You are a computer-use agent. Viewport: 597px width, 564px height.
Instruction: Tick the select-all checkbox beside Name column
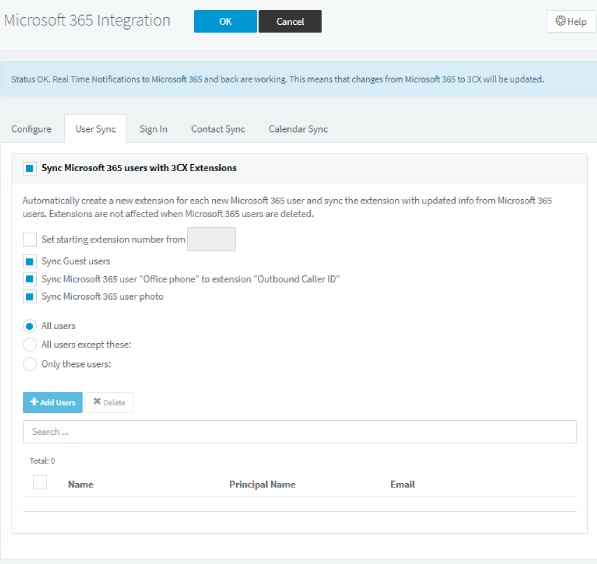click(x=40, y=483)
